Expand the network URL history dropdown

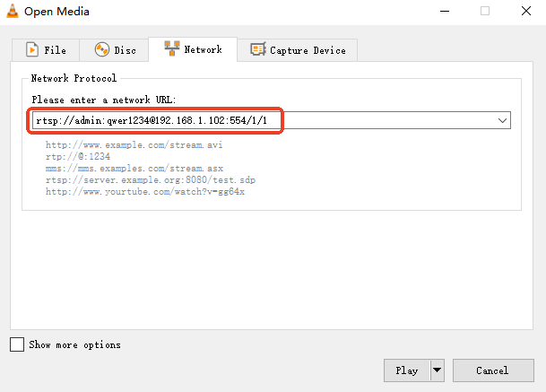(502, 120)
